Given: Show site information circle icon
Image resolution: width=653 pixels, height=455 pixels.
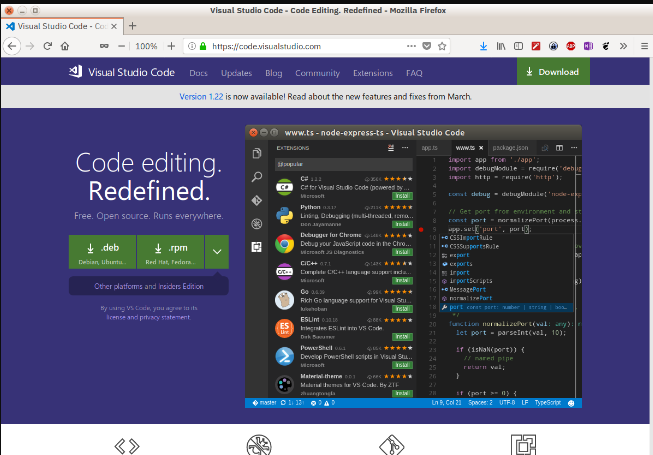Looking at the screenshot, I should point(192,46).
